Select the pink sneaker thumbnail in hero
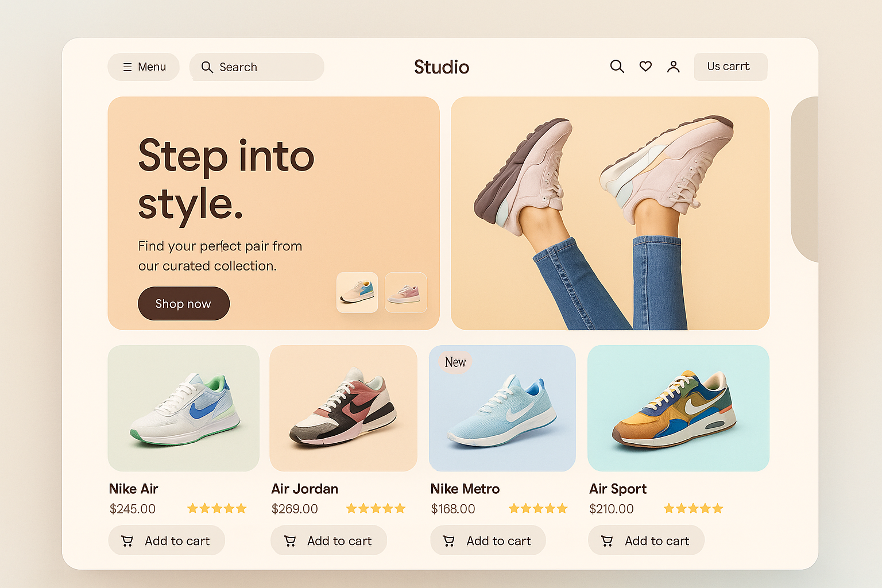The width and height of the screenshot is (882, 588). [405, 292]
